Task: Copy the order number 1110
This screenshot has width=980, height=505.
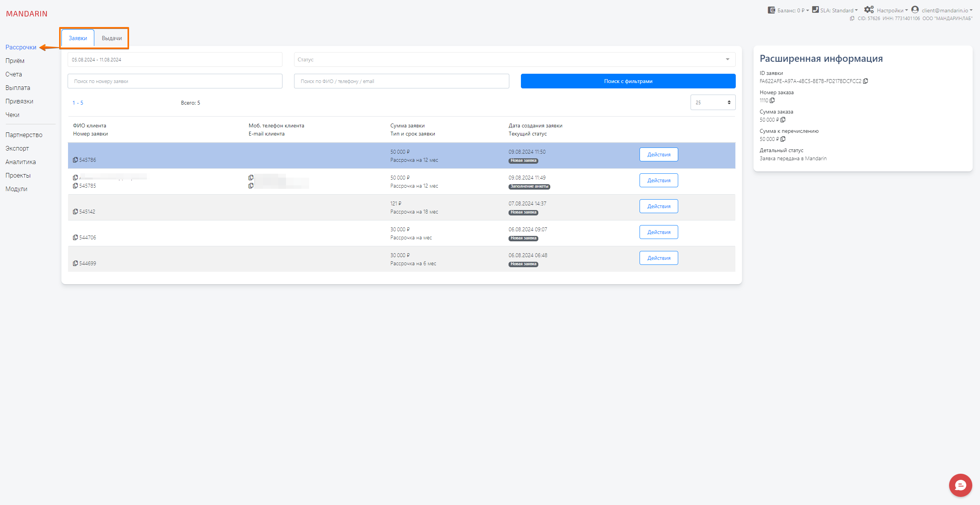Action: coord(772,100)
